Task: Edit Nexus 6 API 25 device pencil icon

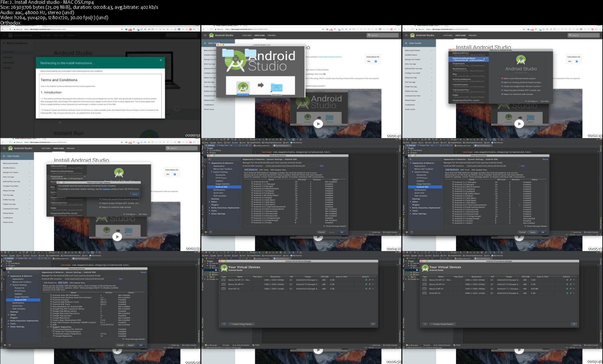Action: pos(571,289)
